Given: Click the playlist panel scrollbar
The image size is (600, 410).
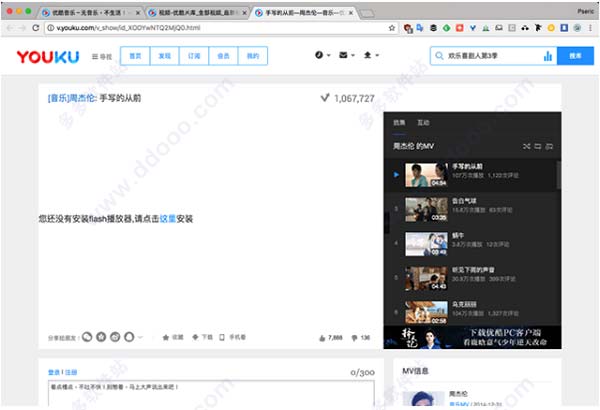Looking at the screenshot, I should 559,175.
